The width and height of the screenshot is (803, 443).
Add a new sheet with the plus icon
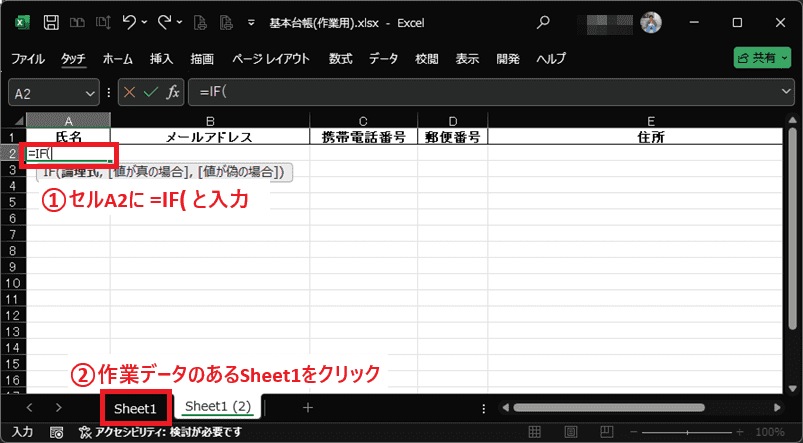coord(308,407)
